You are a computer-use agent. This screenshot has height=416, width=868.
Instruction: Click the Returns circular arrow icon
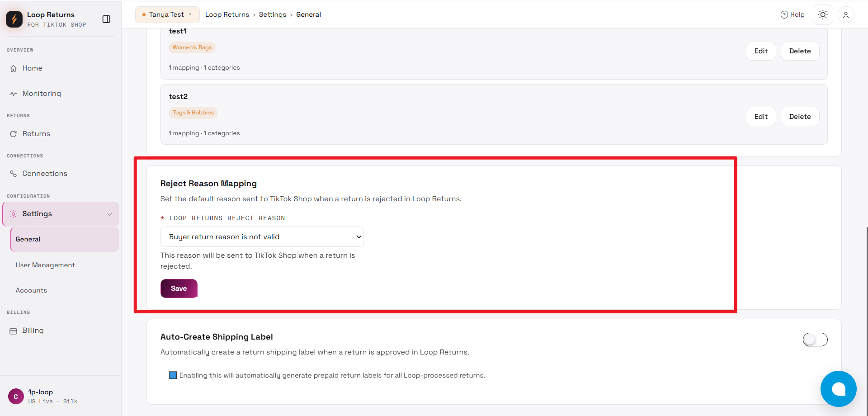[14, 134]
